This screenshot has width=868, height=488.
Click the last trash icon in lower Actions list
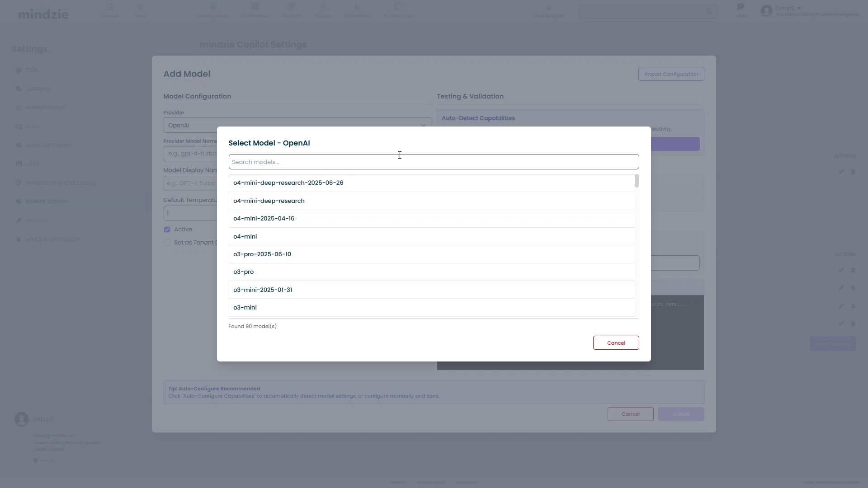853,324
